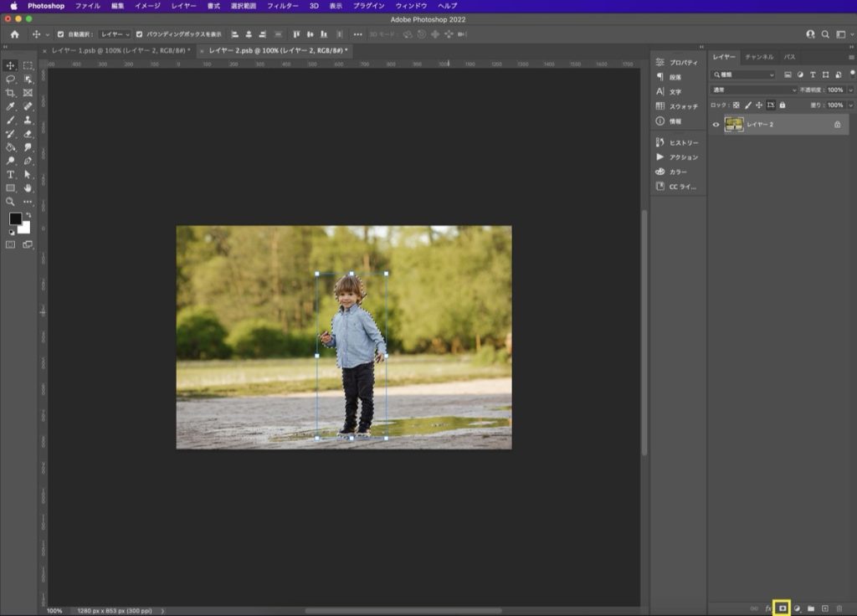The width and height of the screenshot is (857, 616).
Task: Toggle Quick Mask mode
Action: (10, 245)
